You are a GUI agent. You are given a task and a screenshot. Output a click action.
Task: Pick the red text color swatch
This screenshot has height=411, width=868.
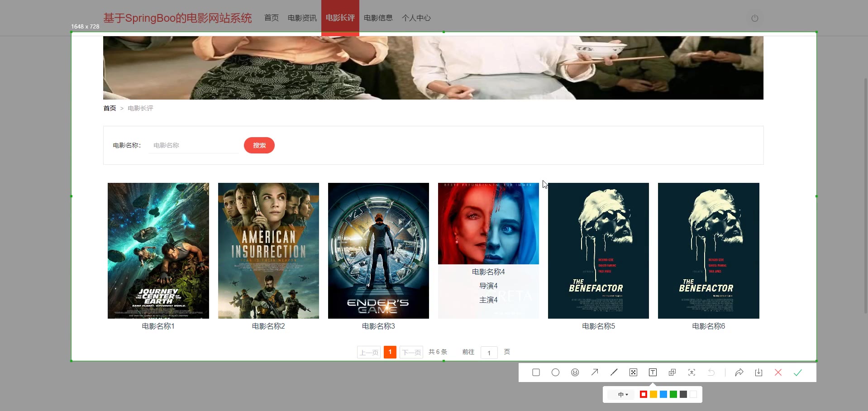pos(644,394)
